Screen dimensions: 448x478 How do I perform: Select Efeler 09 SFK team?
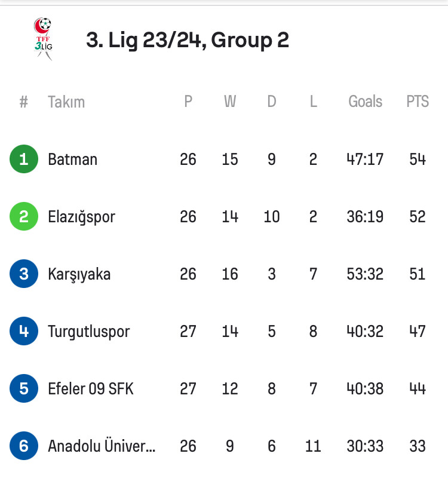coord(91,388)
